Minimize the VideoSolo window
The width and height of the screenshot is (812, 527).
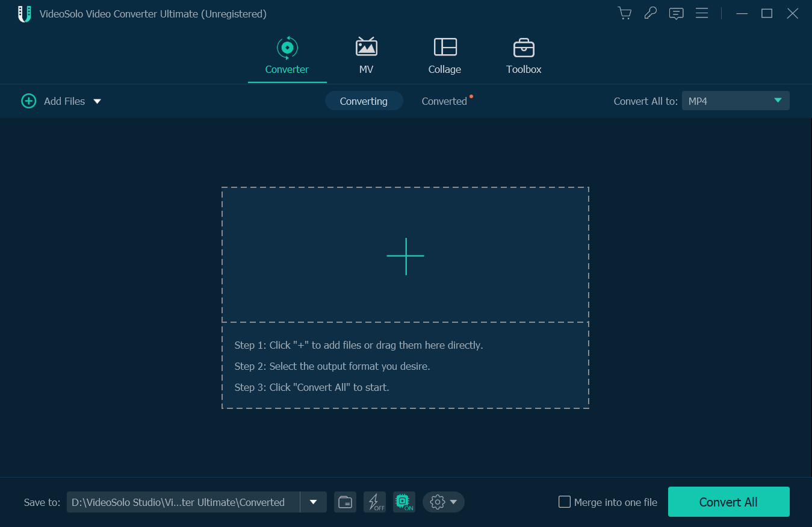pos(742,13)
